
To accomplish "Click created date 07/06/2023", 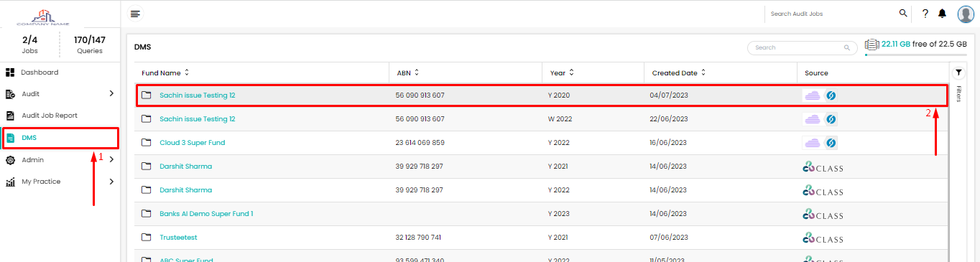I will click(x=669, y=238).
